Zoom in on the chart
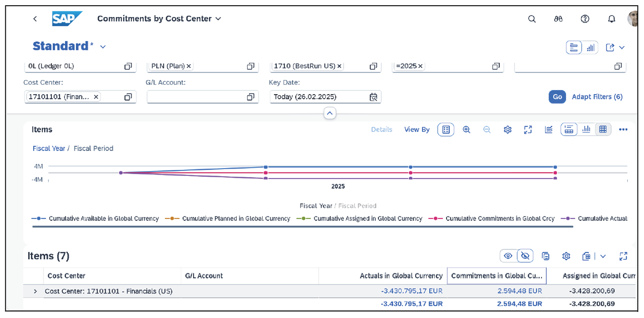Viewport: 644px width, 318px height. point(467,129)
